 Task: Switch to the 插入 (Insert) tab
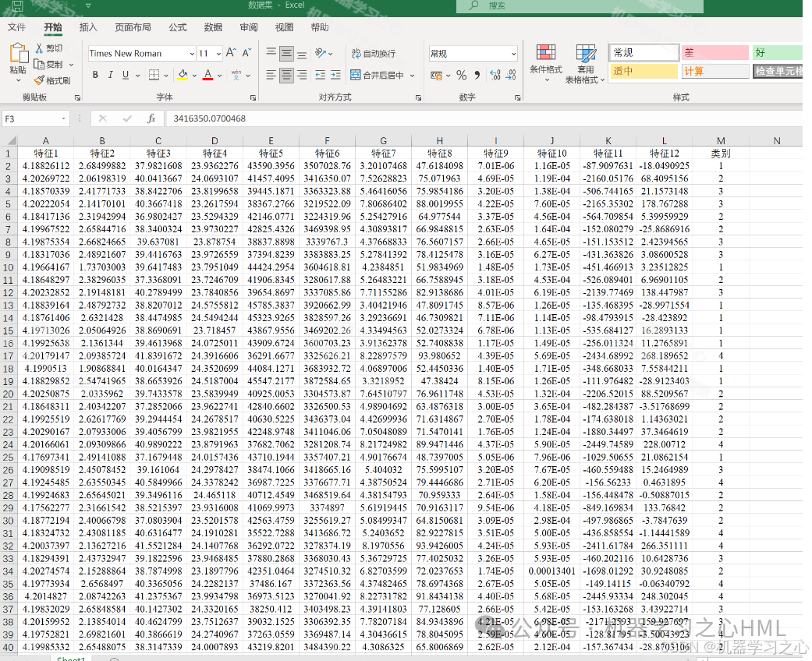click(88, 27)
